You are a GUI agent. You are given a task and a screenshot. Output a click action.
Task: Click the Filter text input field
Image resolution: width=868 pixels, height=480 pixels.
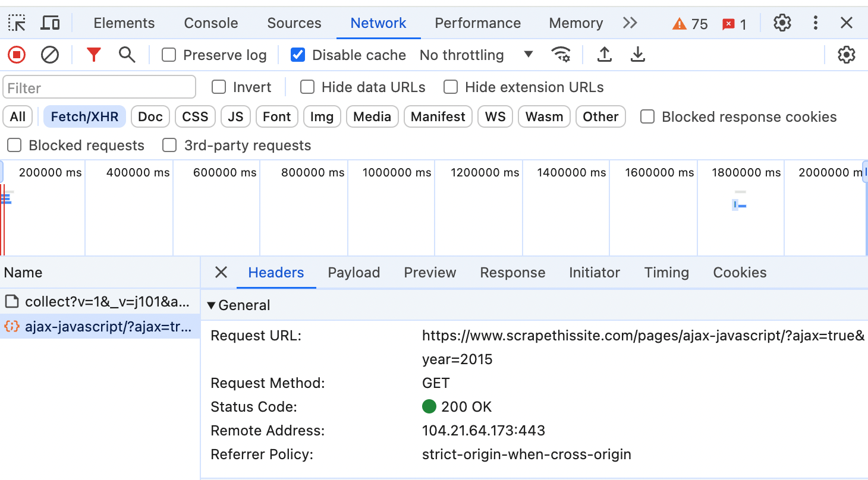pos(99,88)
